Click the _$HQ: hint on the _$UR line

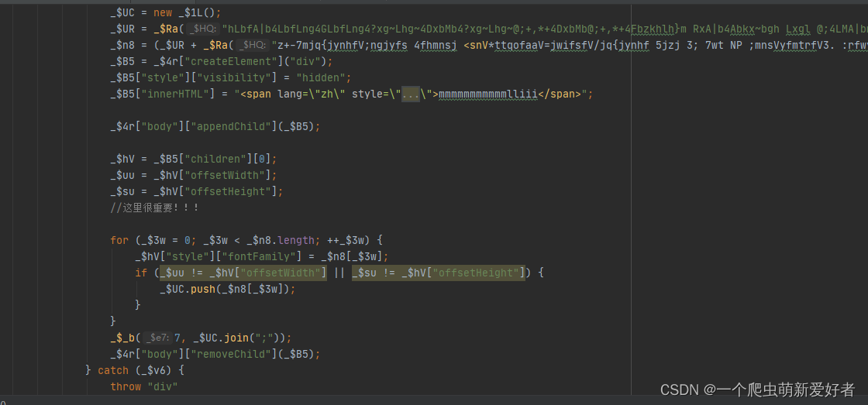click(x=201, y=28)
